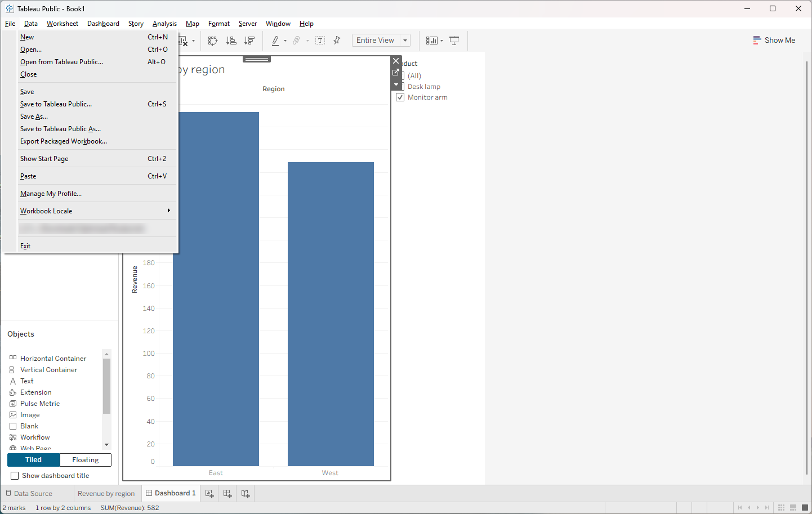Viewport: 812px width, 514px height.
Task: Click the Show Me icon
Action: 757,41
